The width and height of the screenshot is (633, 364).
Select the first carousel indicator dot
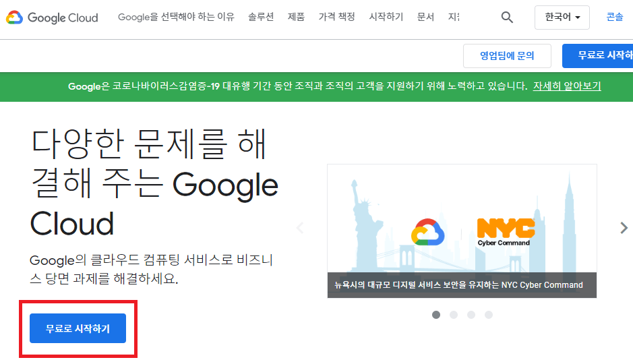(x=436, y=314)
